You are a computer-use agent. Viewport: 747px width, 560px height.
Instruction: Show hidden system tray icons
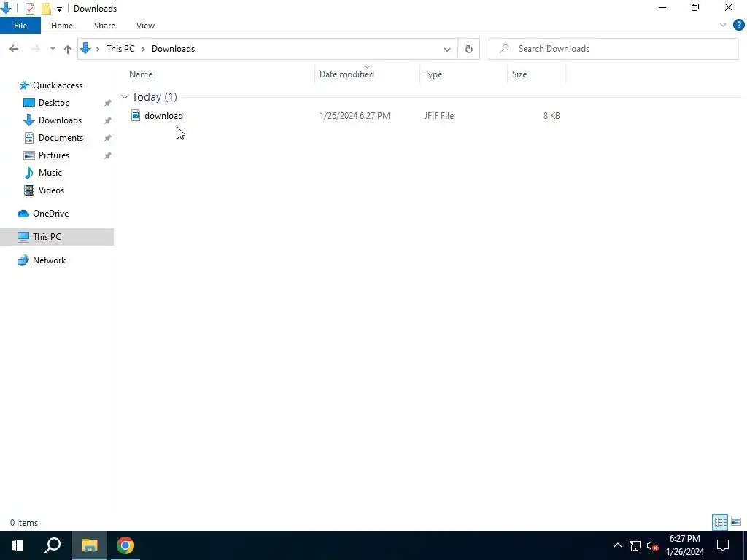(x=617, y=545)
